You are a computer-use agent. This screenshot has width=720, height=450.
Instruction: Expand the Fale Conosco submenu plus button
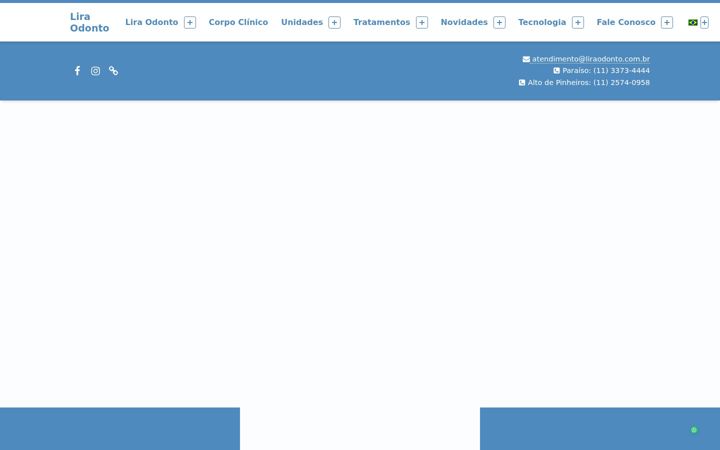pos(667,22)
